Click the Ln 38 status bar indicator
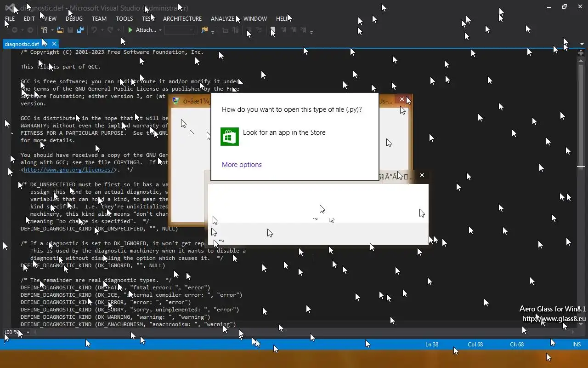 [x=432, y=344]
